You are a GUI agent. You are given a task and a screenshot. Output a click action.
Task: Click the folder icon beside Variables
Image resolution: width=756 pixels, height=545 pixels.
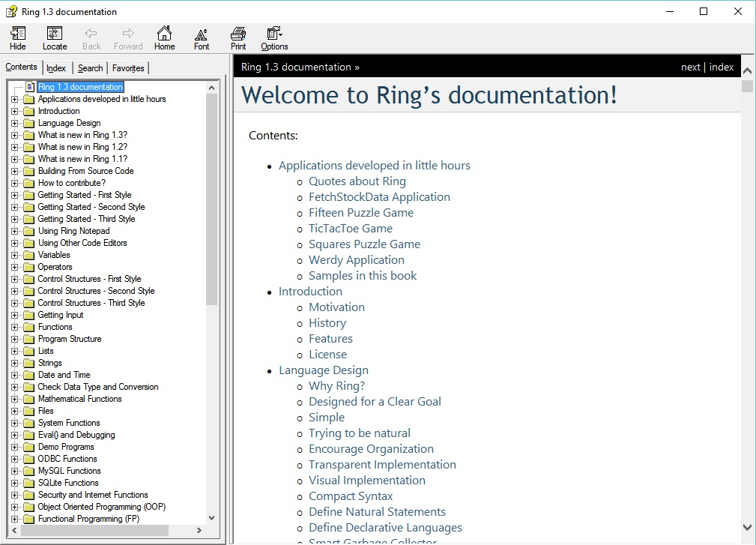point(29,255)
